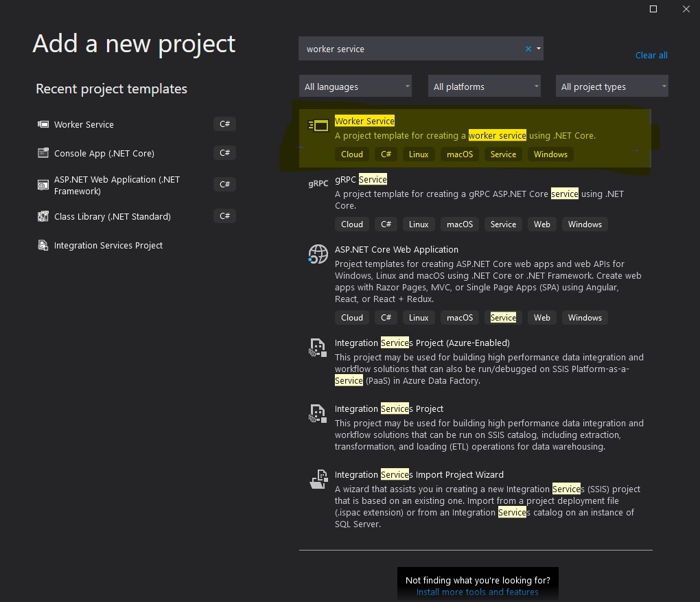This screenshot has height=602, width=700.
Task: Select ASP.NET Web Application (.NET Framework) recent template
Action: [x=117, y=185]
